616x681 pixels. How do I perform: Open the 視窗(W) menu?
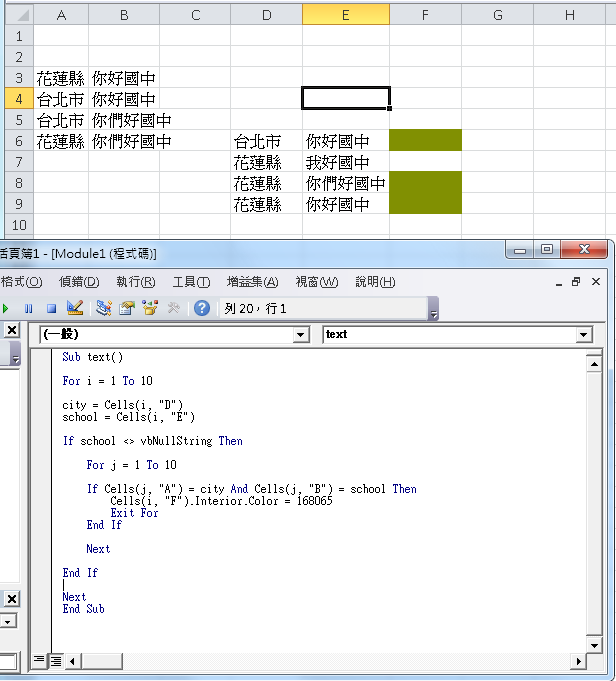[317, 282]
